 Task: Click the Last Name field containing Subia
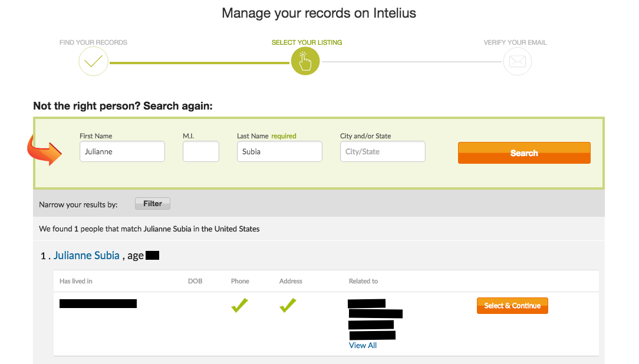coord(279,151)
